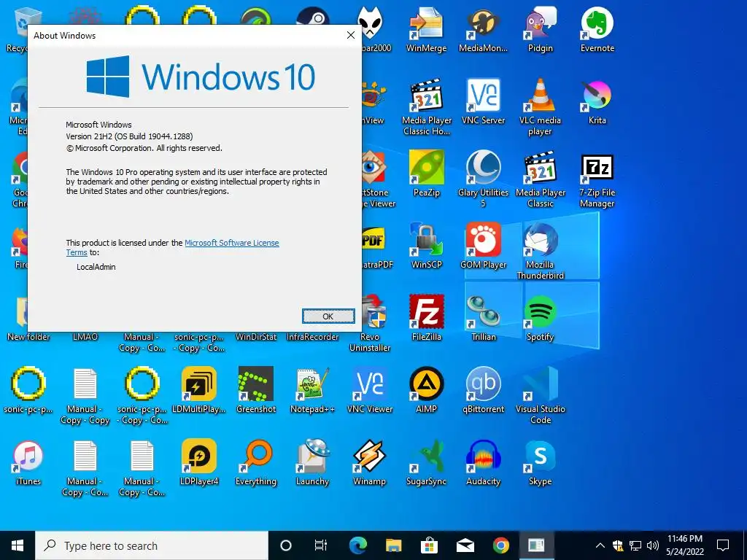Click OK in About Windows dialog
Viewport: 747px width, 560px height.
[x=328, y=316]
